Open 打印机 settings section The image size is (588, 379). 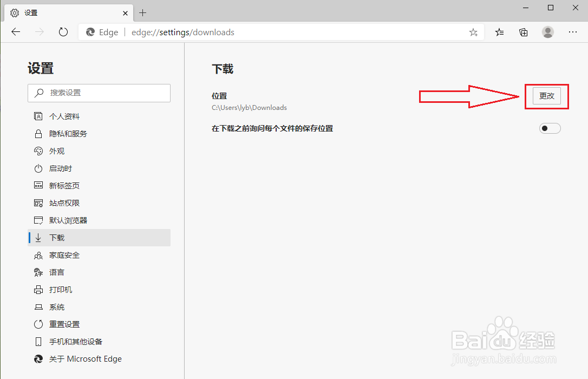pos(99,290)
